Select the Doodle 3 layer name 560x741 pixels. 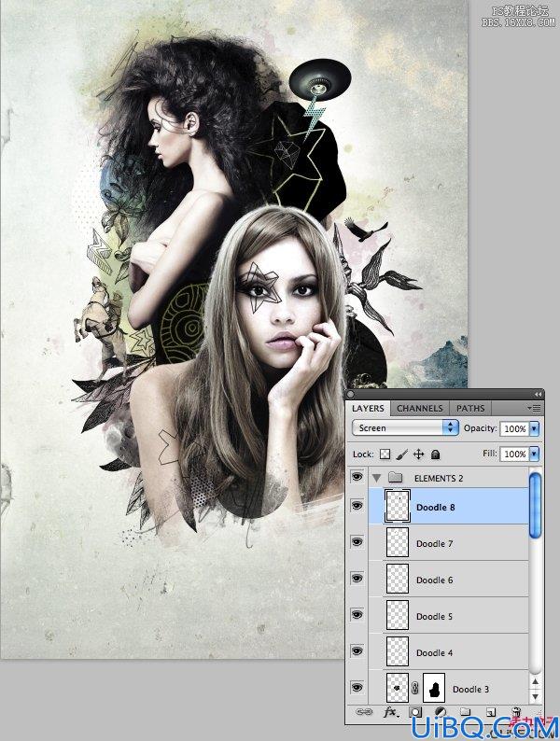coord(470,689)
